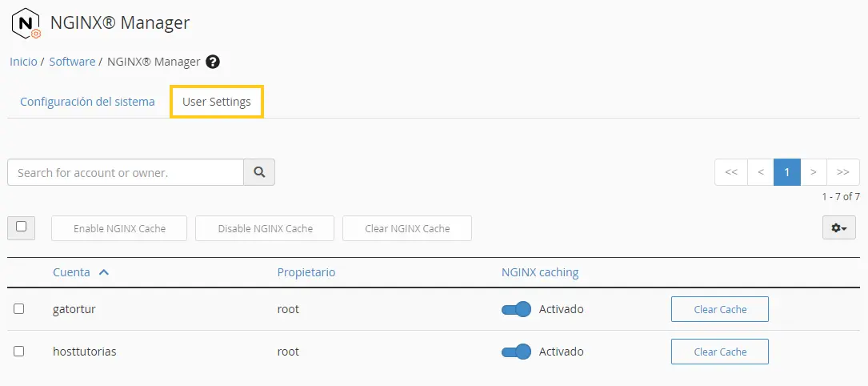
Task: Click the root owner in gatortur row
Action: (x=288, y=309)
